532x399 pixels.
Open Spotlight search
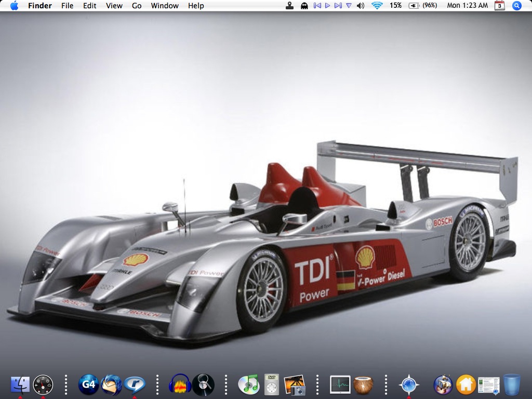(516, 5)
